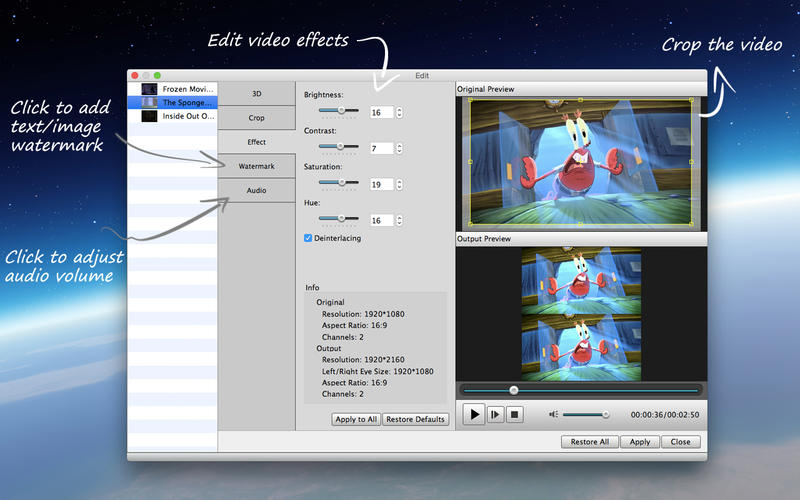The width and height of the screenshot is (800, 500).
Task: Click the top-right crop handle in Original Preview
Action: point(691,100)
